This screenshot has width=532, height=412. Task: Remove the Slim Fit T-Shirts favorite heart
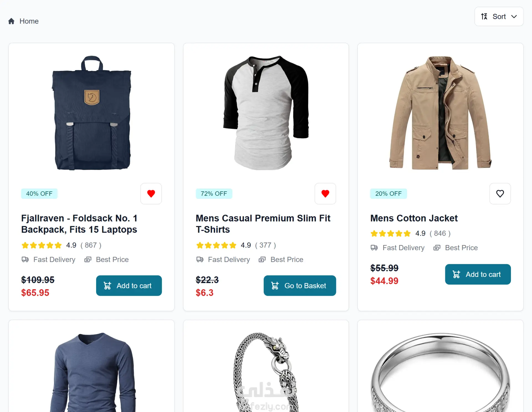click(x=325, y=194)
